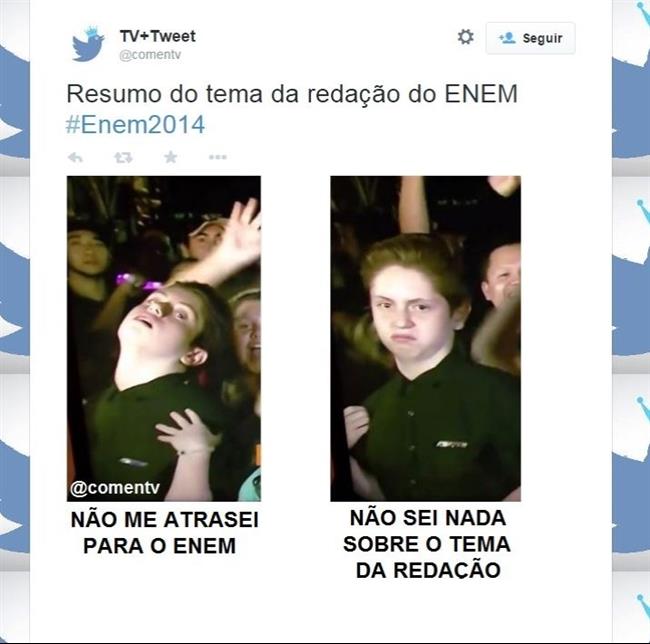Click the reply arrow icon
This screenshot has height=644, width=650.
pos(75,157)
